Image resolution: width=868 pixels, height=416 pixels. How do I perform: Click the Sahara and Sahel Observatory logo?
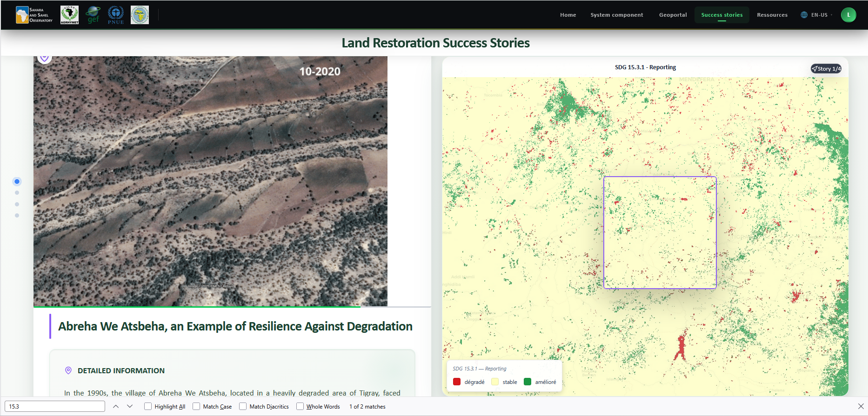34,15
